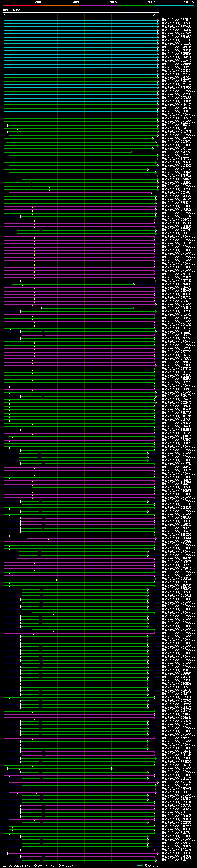The width and height of the screenshot is (197, 868).
Task: Select label UniRef100_C3KGQ1
Action: coord(176,406)
